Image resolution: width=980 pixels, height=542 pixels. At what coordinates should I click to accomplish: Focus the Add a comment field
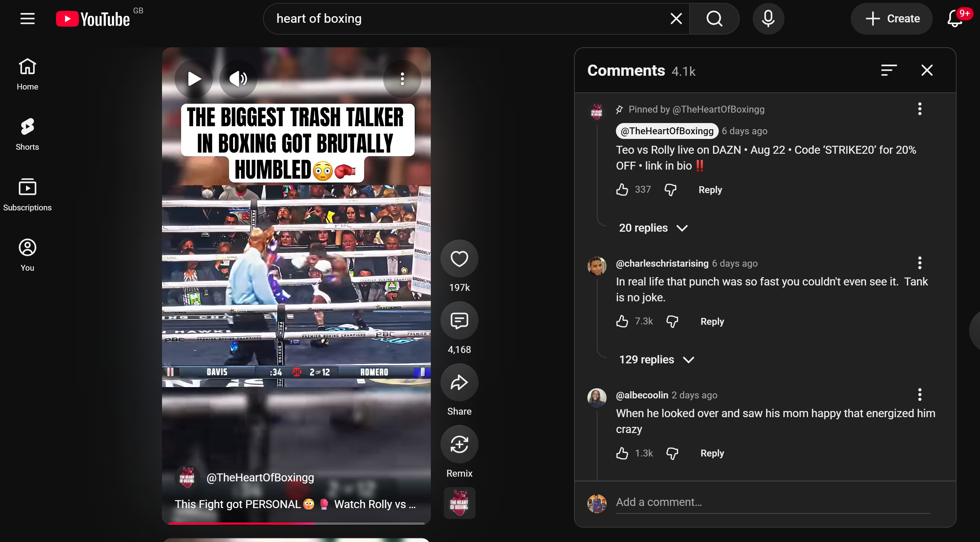pyautogui.click(x=773, y=502)
